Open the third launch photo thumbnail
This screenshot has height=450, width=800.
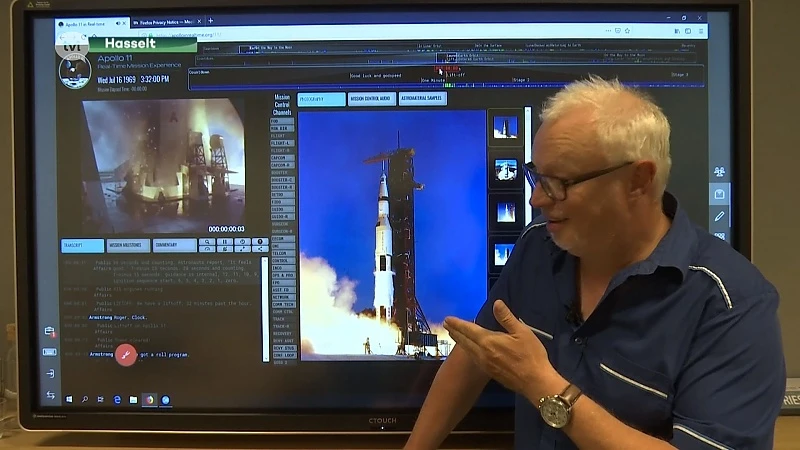505,212
